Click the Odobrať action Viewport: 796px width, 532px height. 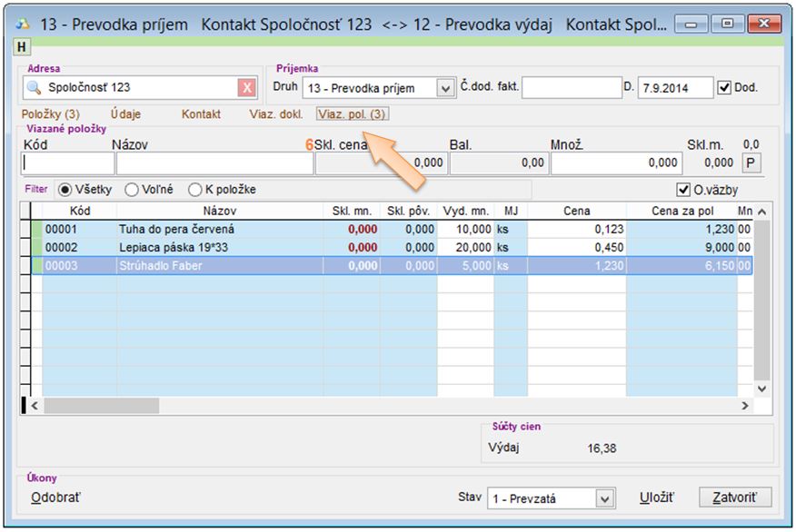click(x=63, y=498)
